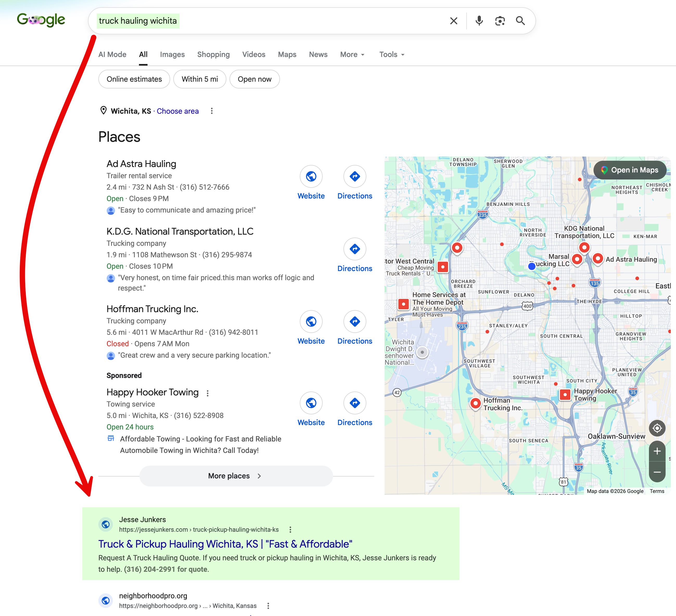Get Directions to Happy Hooker Towing
The width and height of the screenshot is (676, 616).
pos(355,403)
